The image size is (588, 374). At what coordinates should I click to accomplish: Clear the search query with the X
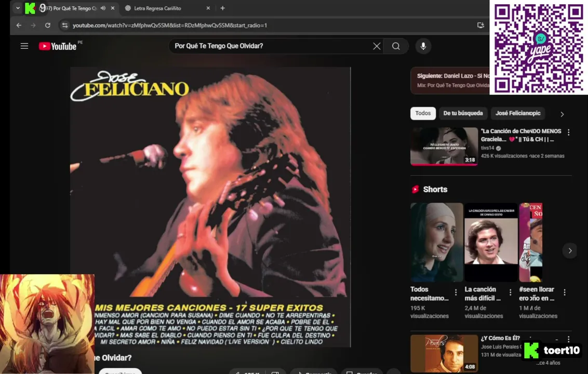(377, 46)
